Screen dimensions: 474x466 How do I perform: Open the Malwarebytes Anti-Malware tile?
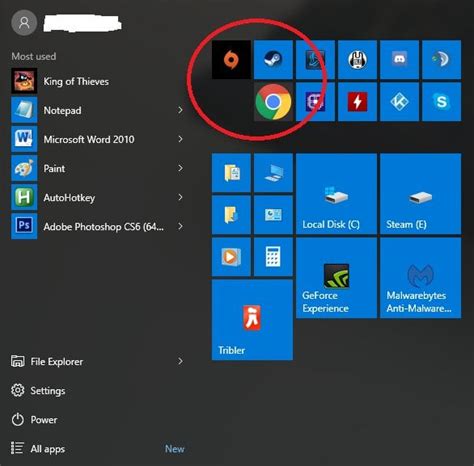(x=421, y=278)
